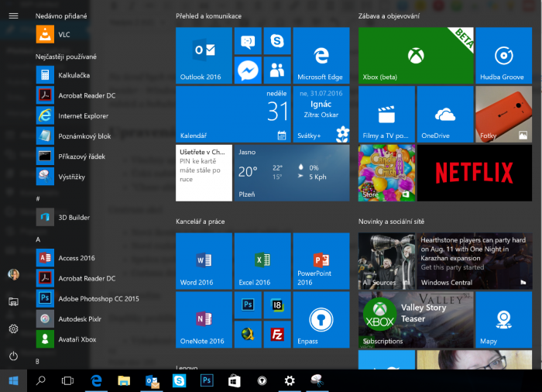
Task: Launch the Word 2016 tile
Action: (x=204, y=260)
